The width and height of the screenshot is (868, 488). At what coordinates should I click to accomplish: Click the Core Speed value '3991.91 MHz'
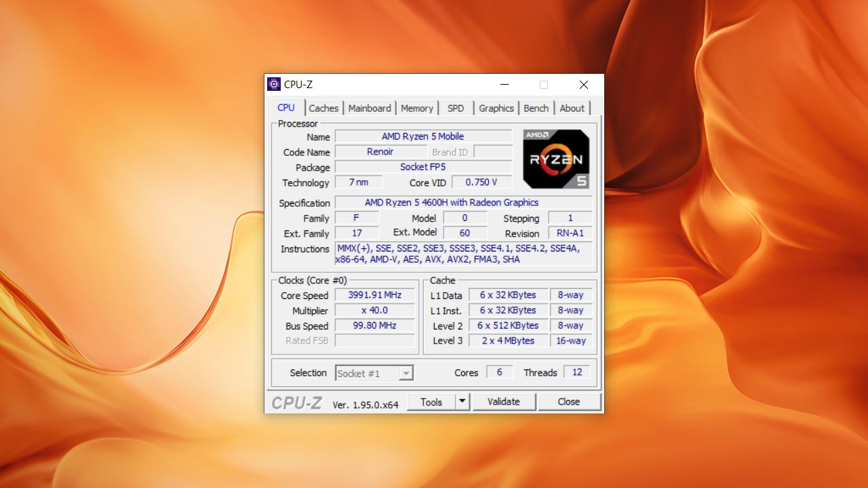[375, 295]
